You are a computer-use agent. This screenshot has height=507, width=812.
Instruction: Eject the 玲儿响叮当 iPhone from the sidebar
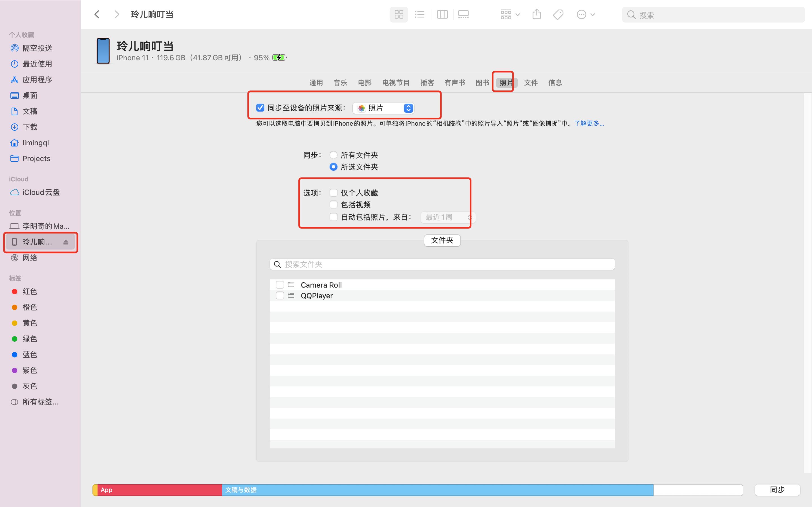pyautogui.click(x=66, y=242)
